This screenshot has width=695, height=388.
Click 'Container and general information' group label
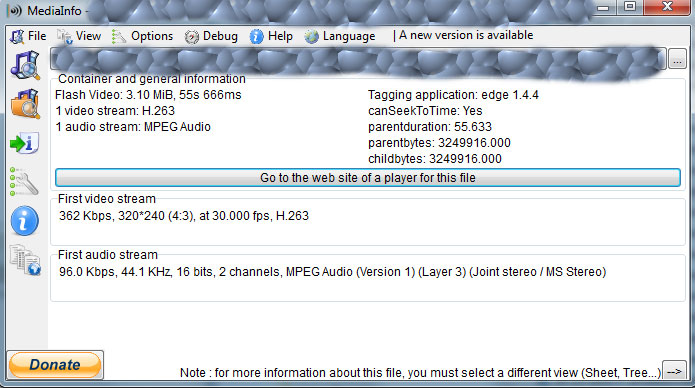[x=152, y=79]
